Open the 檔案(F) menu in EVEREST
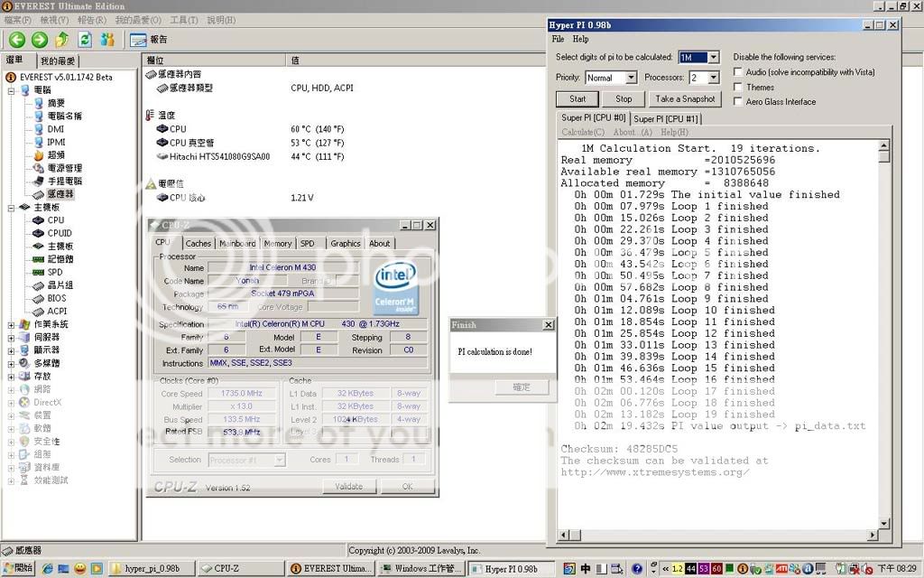 pyautogui.click(x=18, y=20)
